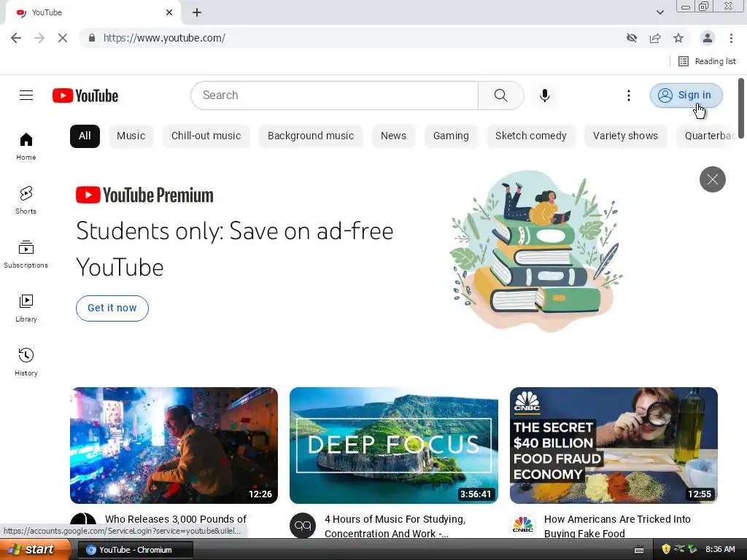Open Shorts from the sidebar
The height and width of the screenshot is (560, 747).
click(26, 200)
